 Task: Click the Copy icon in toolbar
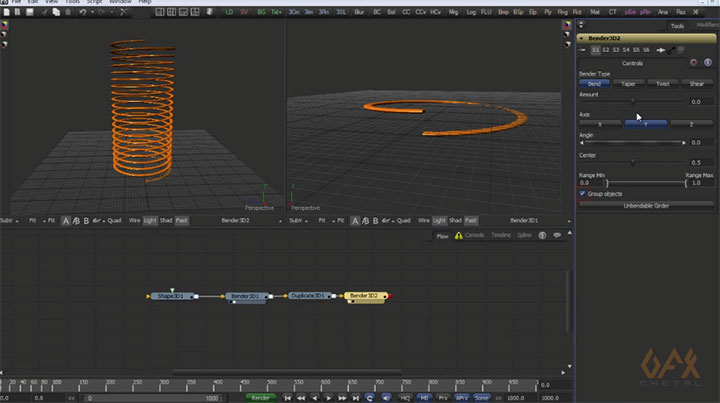pos(56,12)
